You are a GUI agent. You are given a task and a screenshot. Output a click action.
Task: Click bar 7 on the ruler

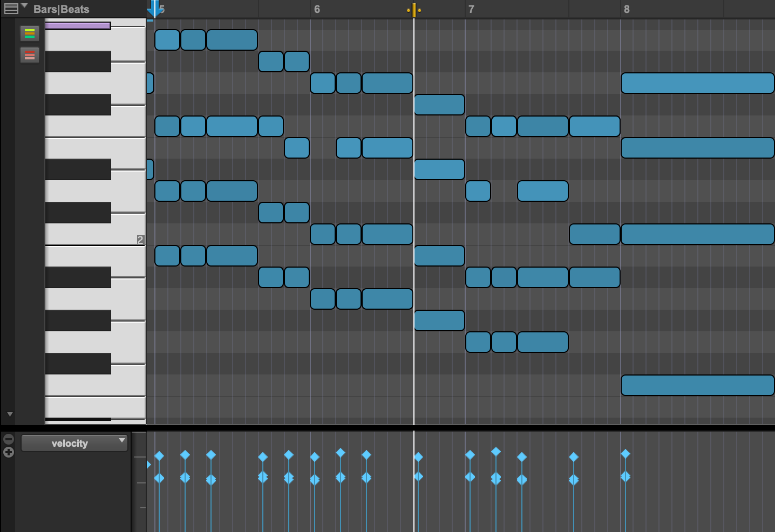[x=471, y=9]
